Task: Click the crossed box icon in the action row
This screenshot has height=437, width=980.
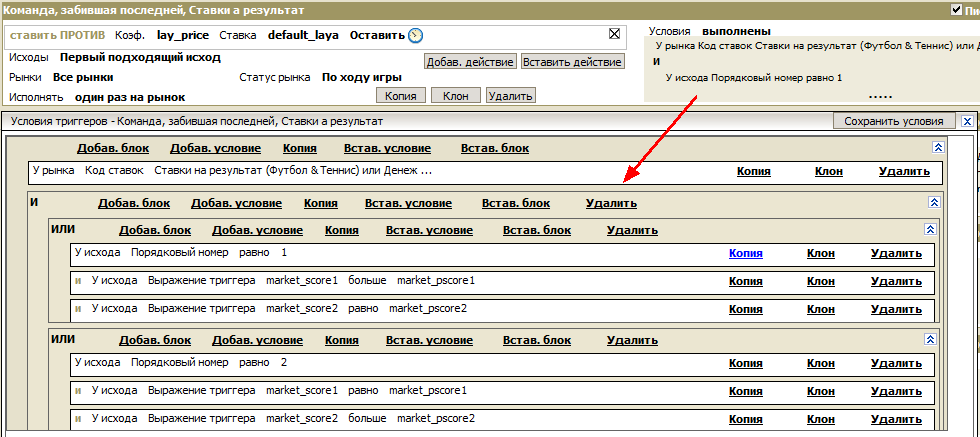Action: point(614,34)
